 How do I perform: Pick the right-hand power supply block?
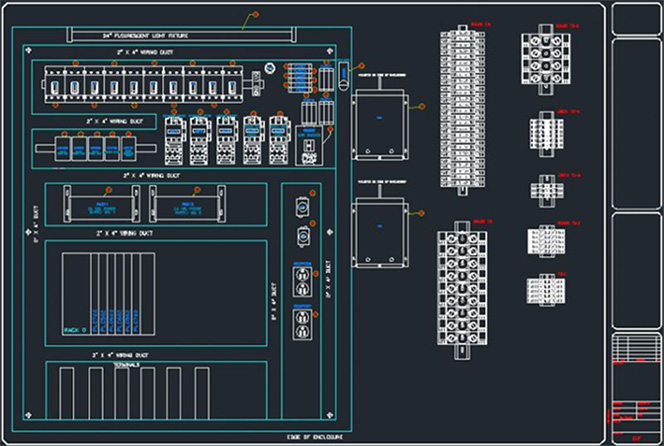click(x=187, y=204)
